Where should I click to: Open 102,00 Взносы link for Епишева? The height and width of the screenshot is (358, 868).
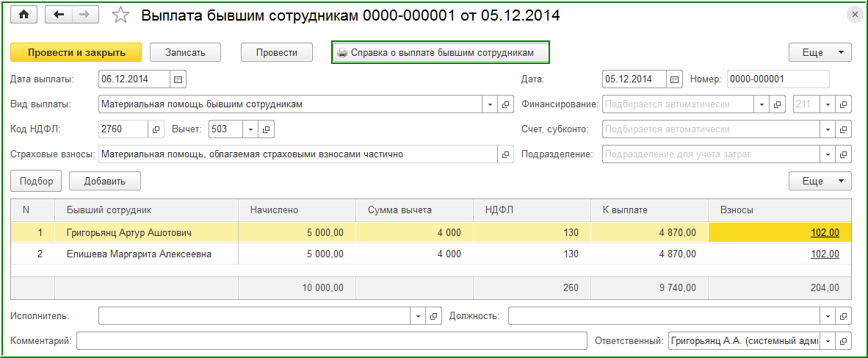[825, 254]
